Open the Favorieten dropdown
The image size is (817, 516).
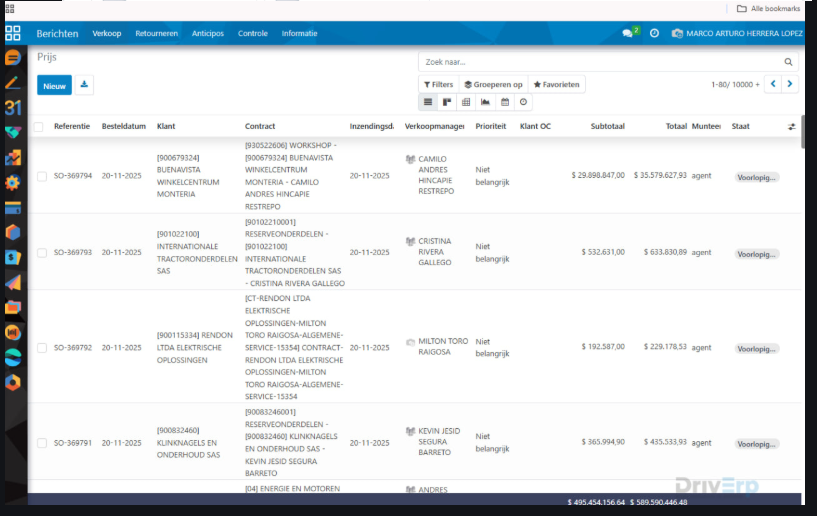pos(556,85)
